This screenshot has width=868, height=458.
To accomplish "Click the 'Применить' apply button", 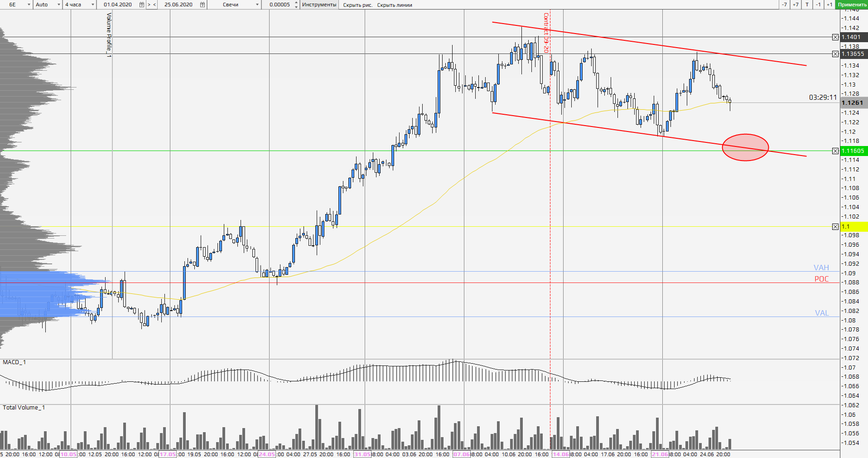I will click(852, 5).
